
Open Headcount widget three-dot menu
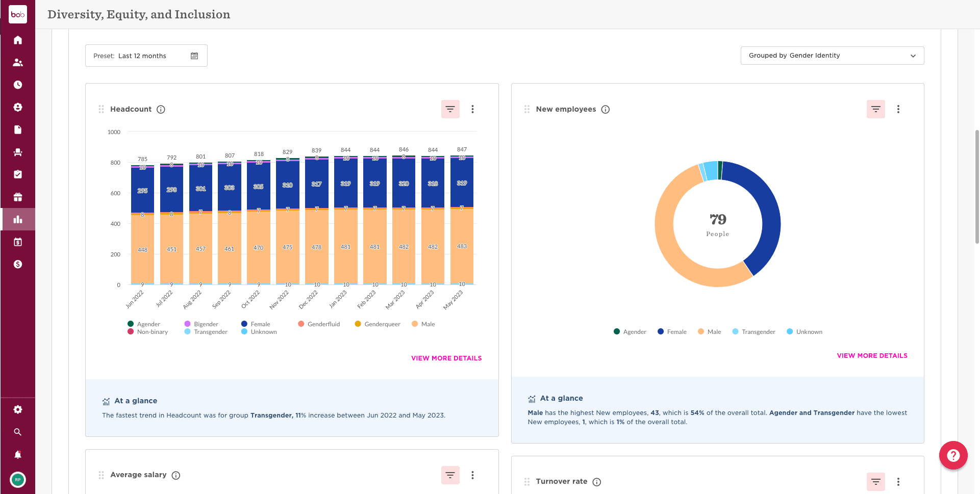(x=473, y=109)
